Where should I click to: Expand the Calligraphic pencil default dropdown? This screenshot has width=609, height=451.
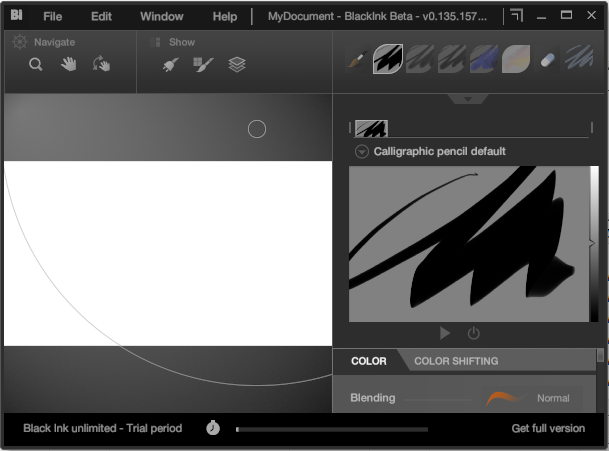[362, 151]
